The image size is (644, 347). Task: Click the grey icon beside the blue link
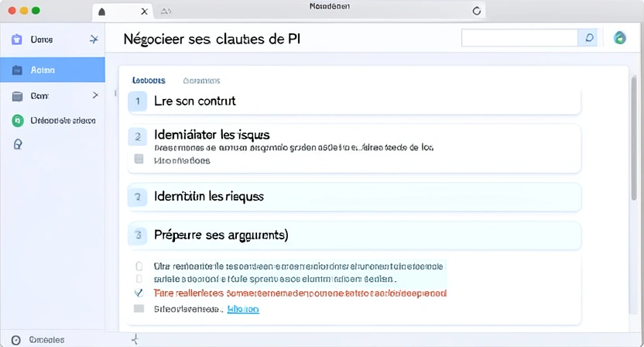tap(139, 308)
